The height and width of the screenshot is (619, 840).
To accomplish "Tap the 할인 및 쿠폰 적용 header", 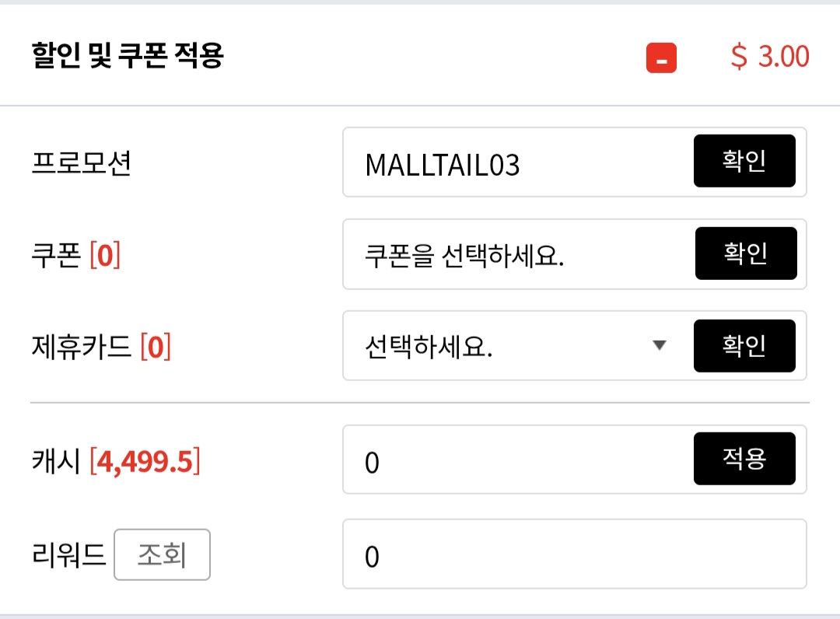I will 128,57.
